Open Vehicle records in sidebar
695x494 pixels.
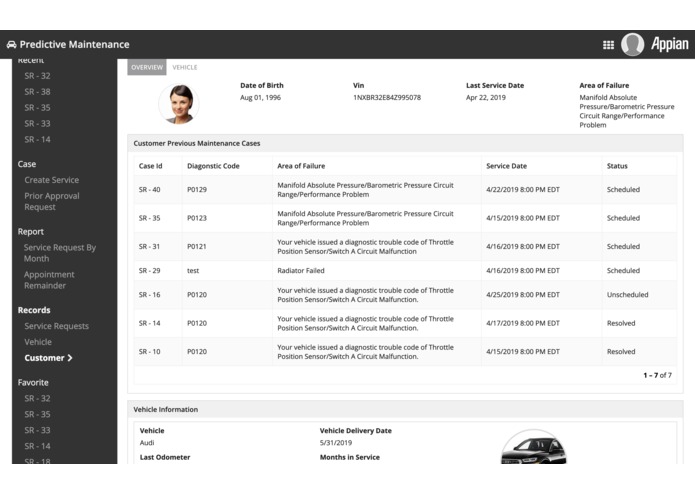38,342
